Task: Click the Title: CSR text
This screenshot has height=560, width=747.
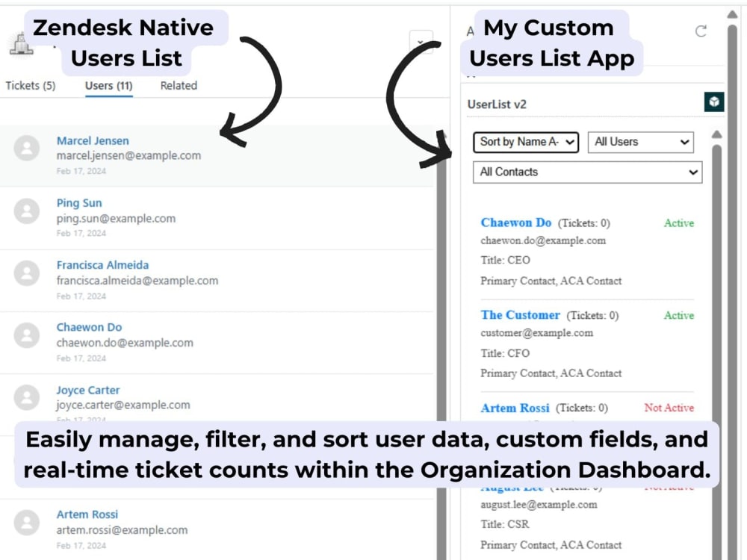Action: [505, 524]
